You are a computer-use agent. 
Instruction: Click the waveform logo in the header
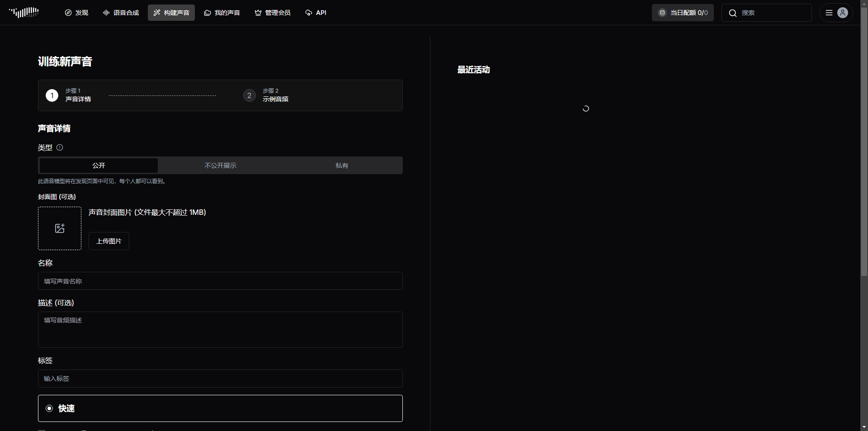(x=24, y=12)
